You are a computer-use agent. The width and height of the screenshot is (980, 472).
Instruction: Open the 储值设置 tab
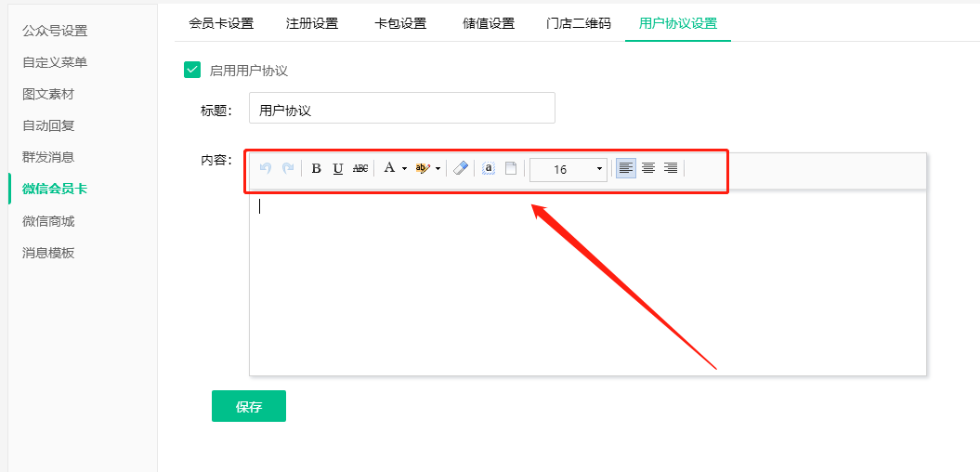pos(489,23)
